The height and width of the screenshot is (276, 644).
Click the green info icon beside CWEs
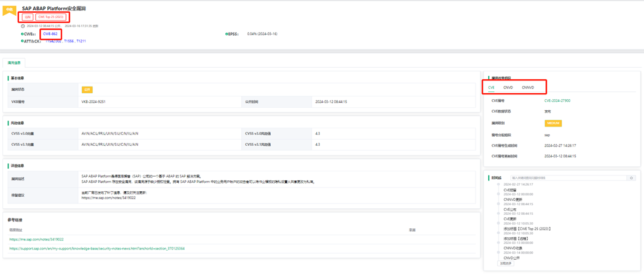[22, 34]
